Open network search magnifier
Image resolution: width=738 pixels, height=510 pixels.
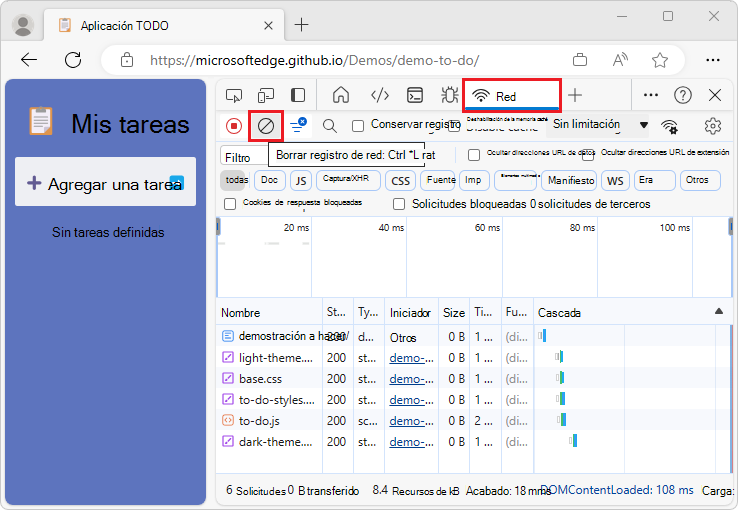(x=329, y=126)
